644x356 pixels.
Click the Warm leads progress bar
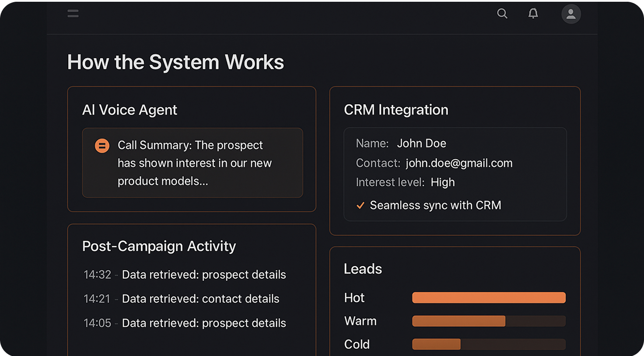pyautogui.click(x=489, y=321)
